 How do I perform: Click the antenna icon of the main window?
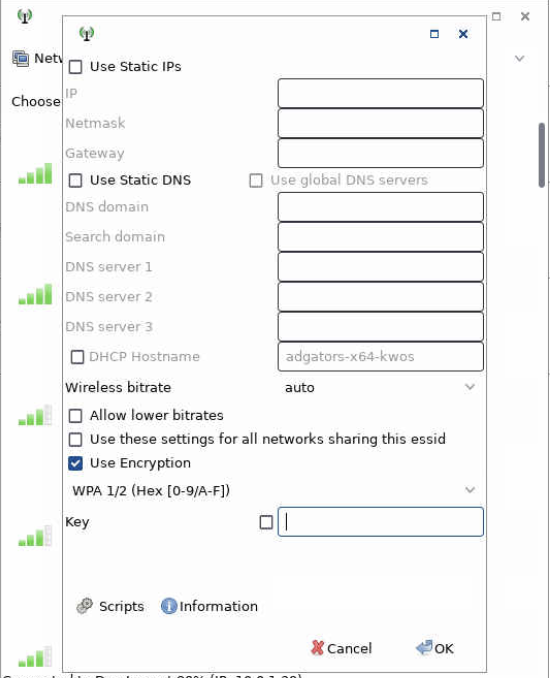point(25,16)
